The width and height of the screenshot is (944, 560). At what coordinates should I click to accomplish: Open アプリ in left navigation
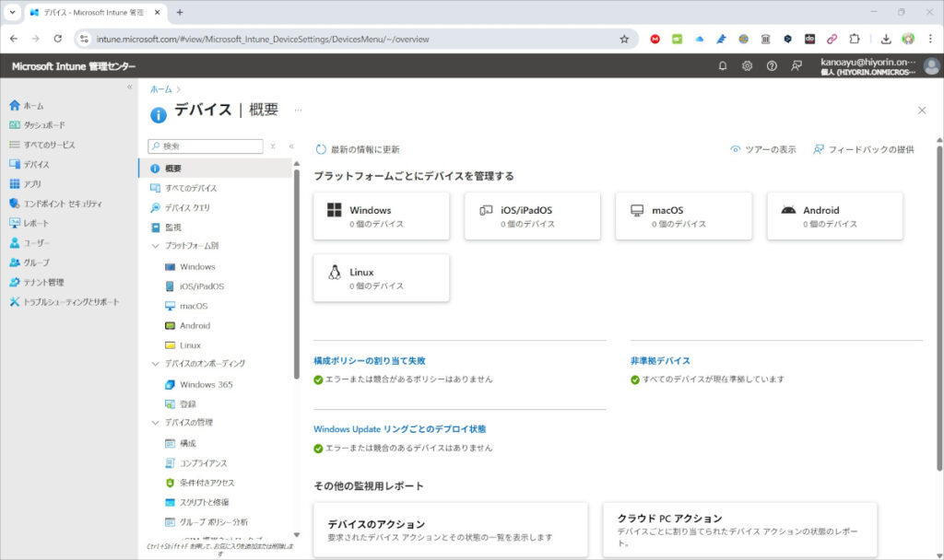coord(25,184)
